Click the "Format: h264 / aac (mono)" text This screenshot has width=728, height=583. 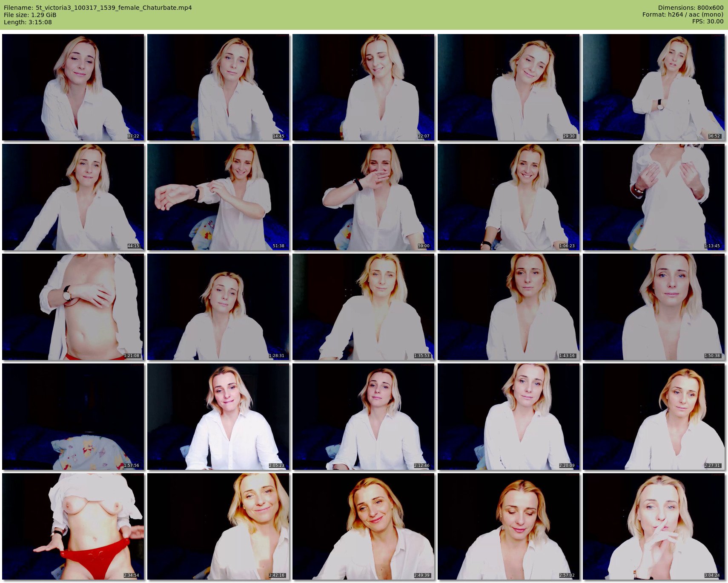coord(683,15)
